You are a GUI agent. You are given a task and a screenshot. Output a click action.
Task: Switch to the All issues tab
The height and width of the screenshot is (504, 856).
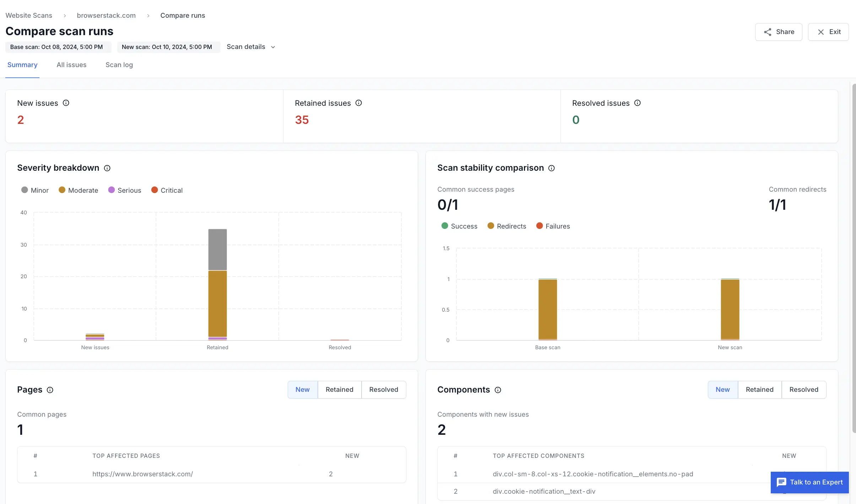coord(71,65)
